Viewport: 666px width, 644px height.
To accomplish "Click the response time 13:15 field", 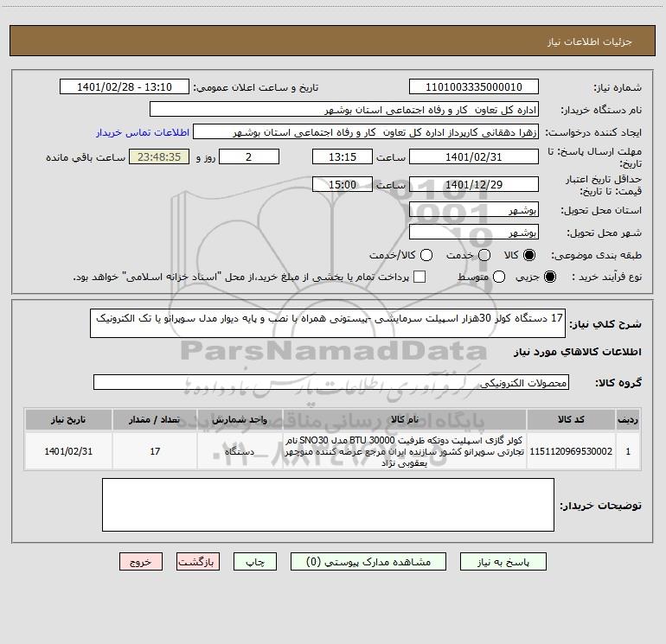I will (x=343, y=156).
